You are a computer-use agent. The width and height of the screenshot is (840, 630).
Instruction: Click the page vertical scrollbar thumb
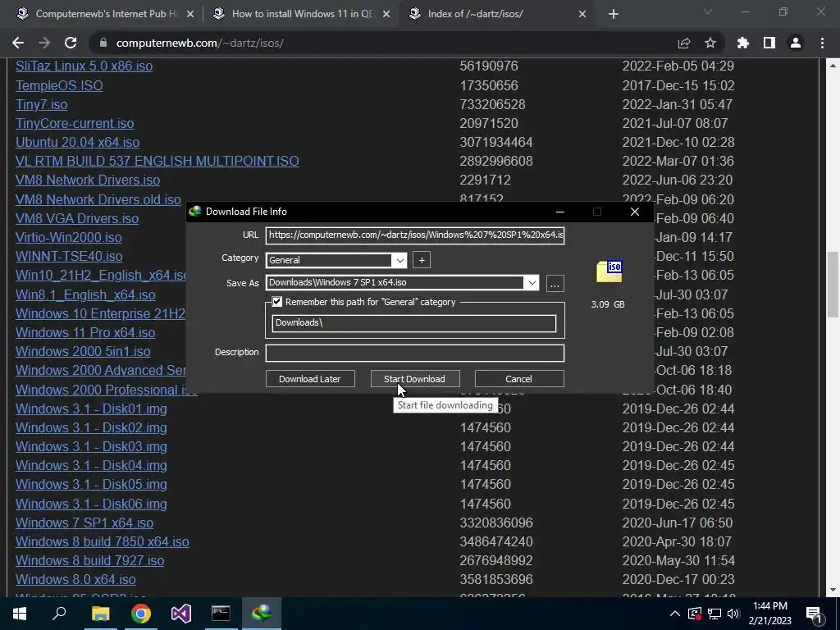[833, 284]
